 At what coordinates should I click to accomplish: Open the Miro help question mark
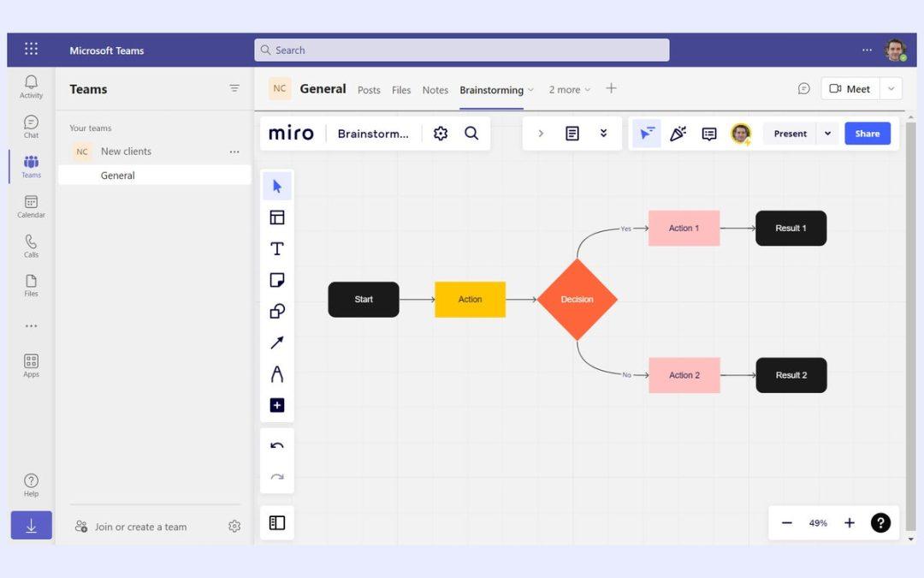pyautogui.click(x=880, y=522)
